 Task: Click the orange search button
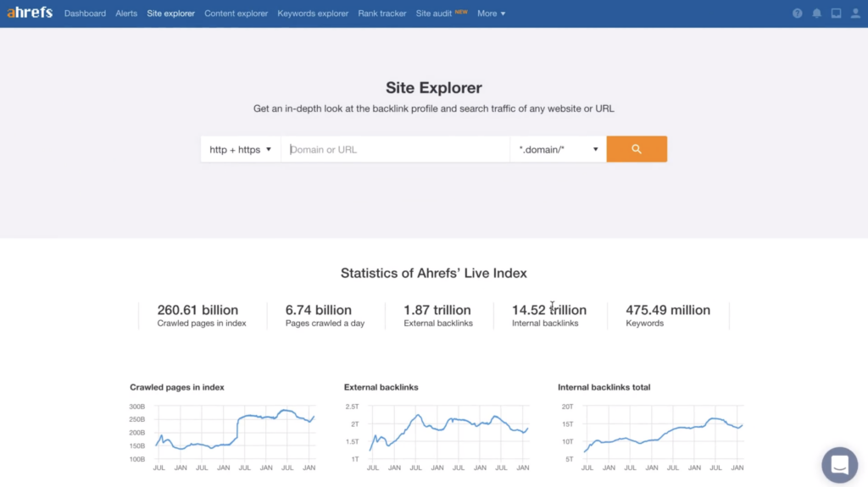(x=637, y=149)
